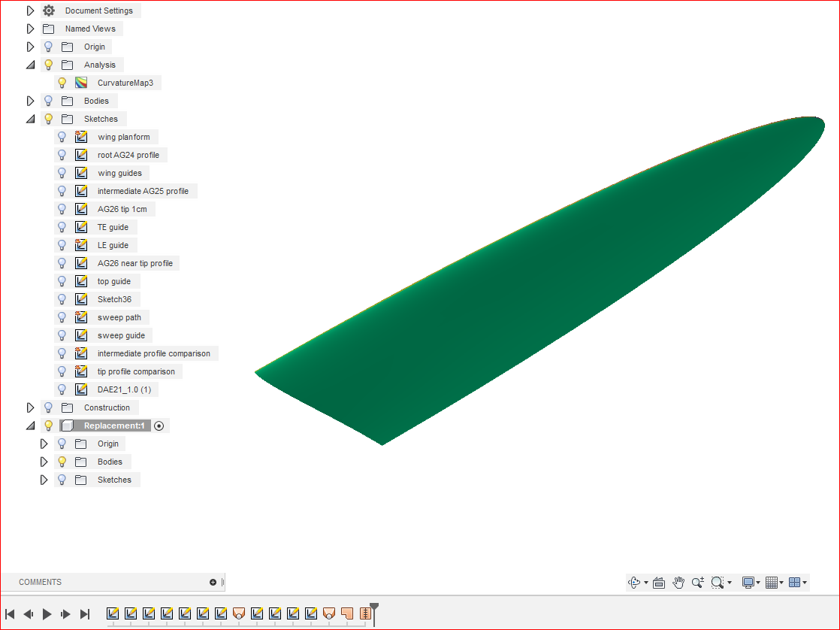Click the Document Settings gear icon
The height and width of the screenshot is (630, 840).
49,11
